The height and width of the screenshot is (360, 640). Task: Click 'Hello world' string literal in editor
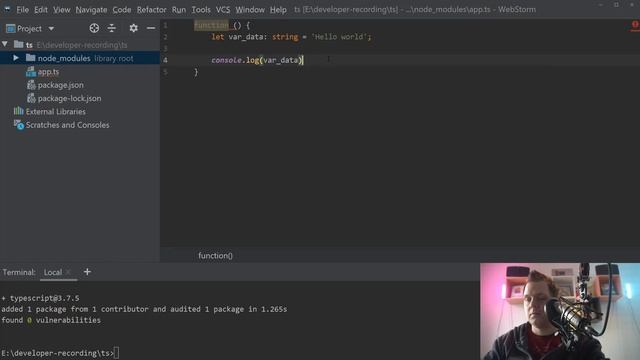(x=340, y=37)
